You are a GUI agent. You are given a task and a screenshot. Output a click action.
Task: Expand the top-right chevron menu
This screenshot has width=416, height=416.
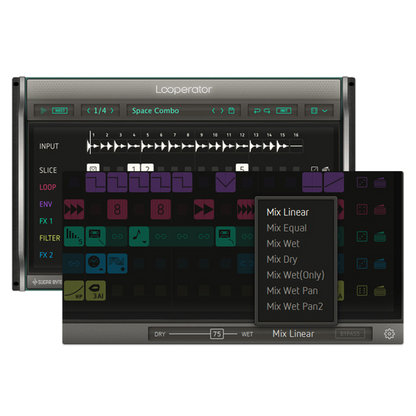click(325, 110)
